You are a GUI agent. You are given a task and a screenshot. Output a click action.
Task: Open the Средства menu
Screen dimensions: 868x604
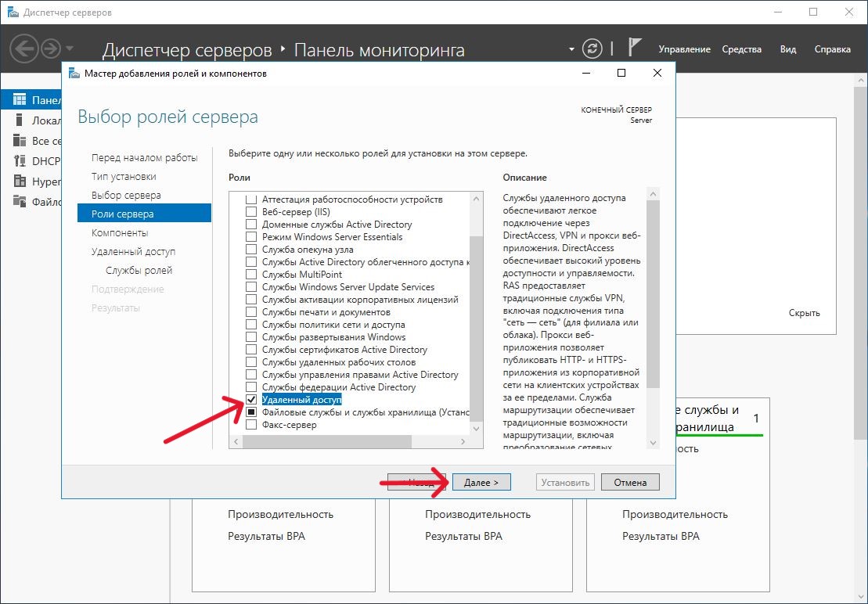pyautogui.click(x=741, y=49)
